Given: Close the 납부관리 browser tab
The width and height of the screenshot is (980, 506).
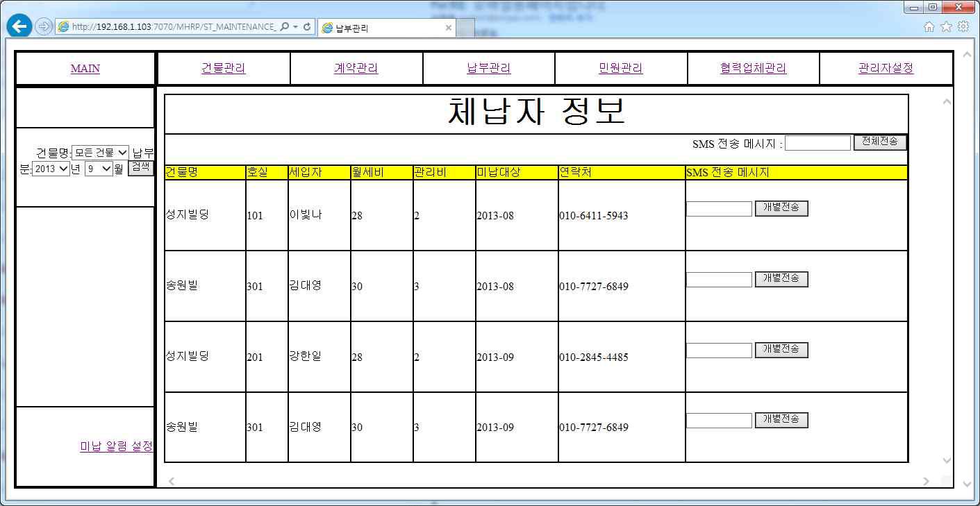Looking at the screenshot, I should 449,28.
